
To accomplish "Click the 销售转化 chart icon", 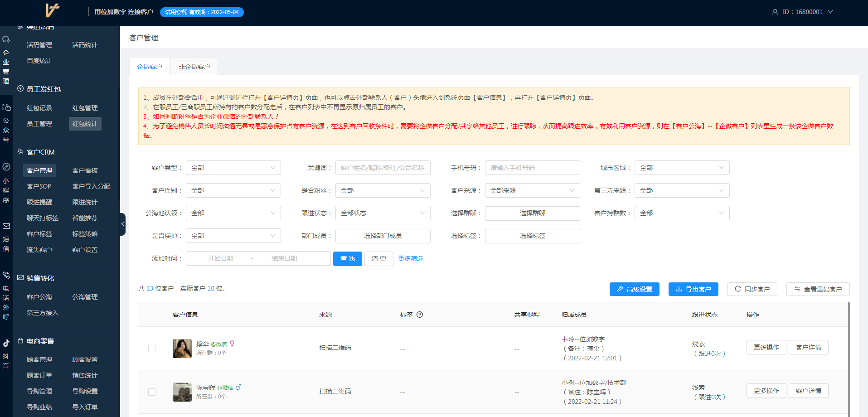I will pyautogui.click(x=20, y=278).
